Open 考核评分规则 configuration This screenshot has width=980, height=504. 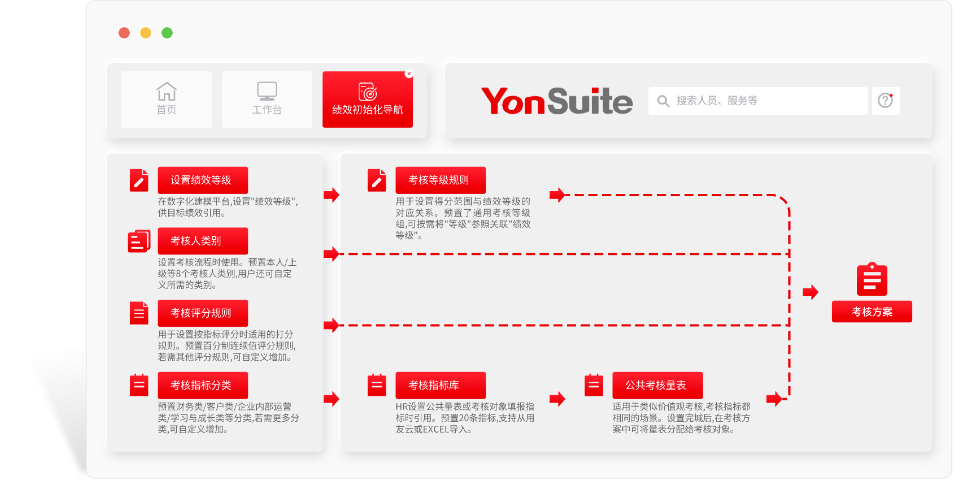coord(203,313)
